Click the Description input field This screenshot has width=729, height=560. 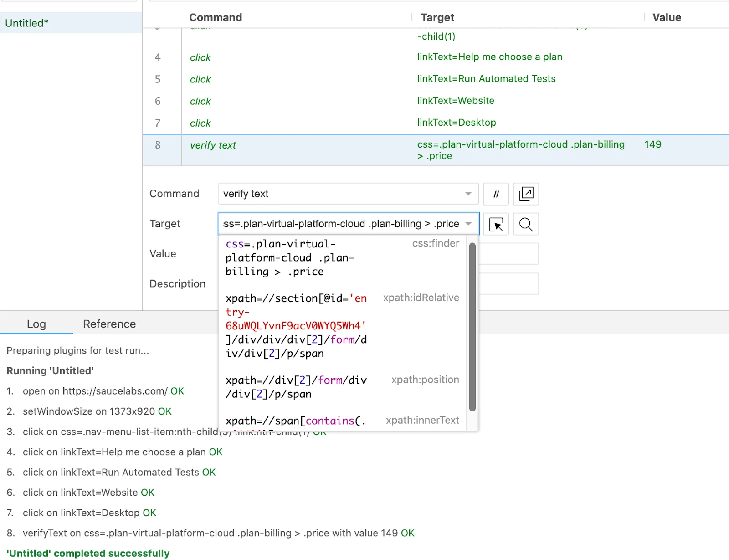pyautogui.click(x=508, y=283)
